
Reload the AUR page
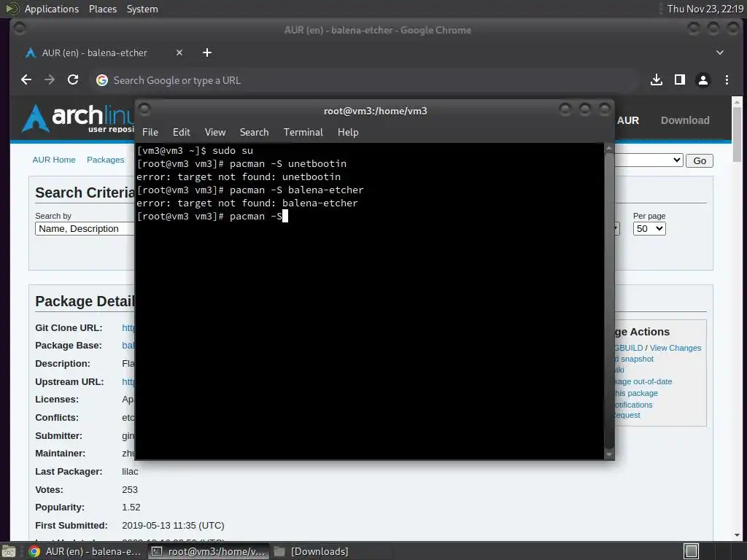(x=73, y=80)
